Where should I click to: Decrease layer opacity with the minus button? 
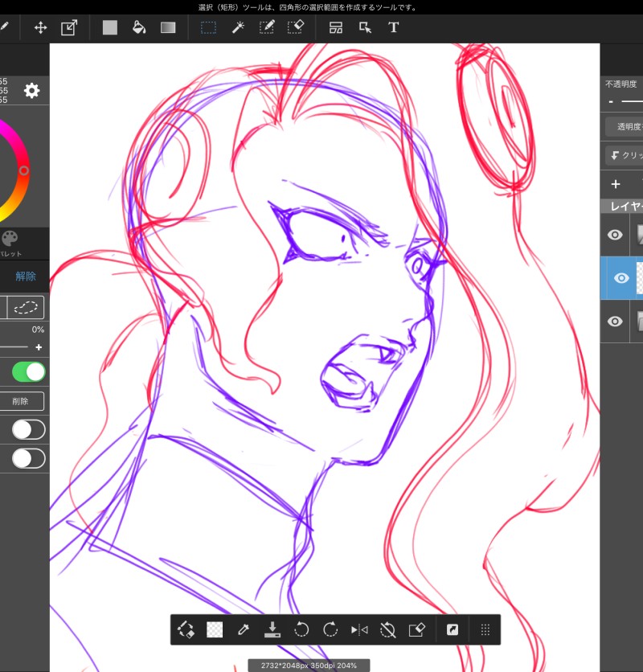[x=611, y=101]
